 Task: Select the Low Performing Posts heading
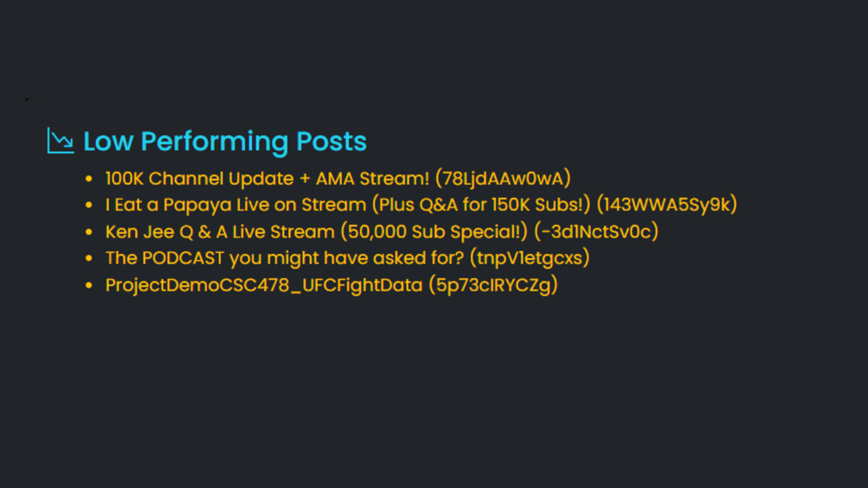pos(225,141)
